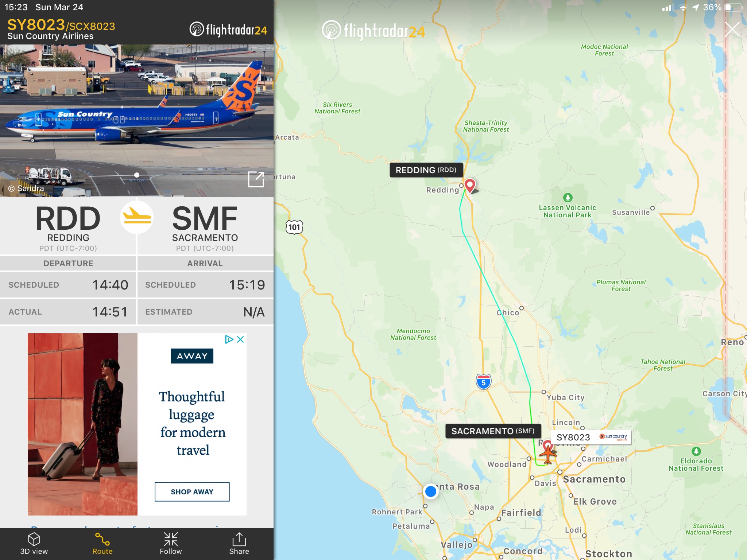Tap the SY8023 flight label on map
This screenshot has height=560, width=747.
591,437
